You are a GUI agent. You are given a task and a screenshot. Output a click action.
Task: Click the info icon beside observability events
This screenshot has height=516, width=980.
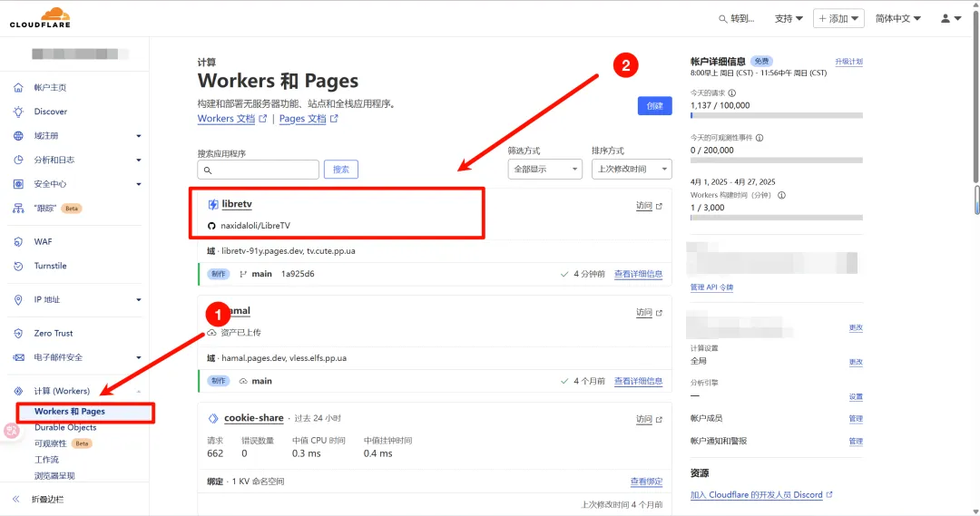[x=759, y=138]
